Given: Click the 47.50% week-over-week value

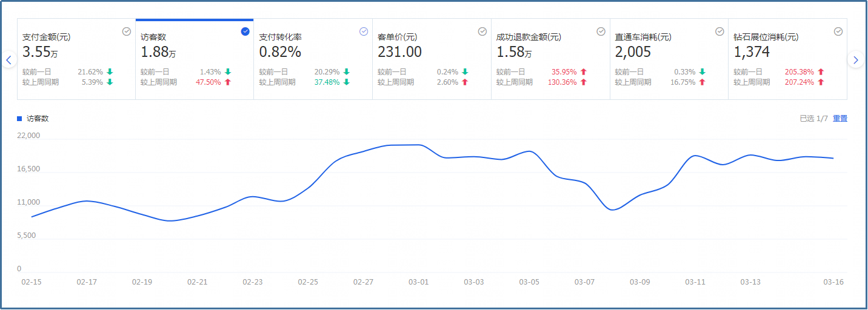Looking at the screenshot, I should [x=208, y=82].
